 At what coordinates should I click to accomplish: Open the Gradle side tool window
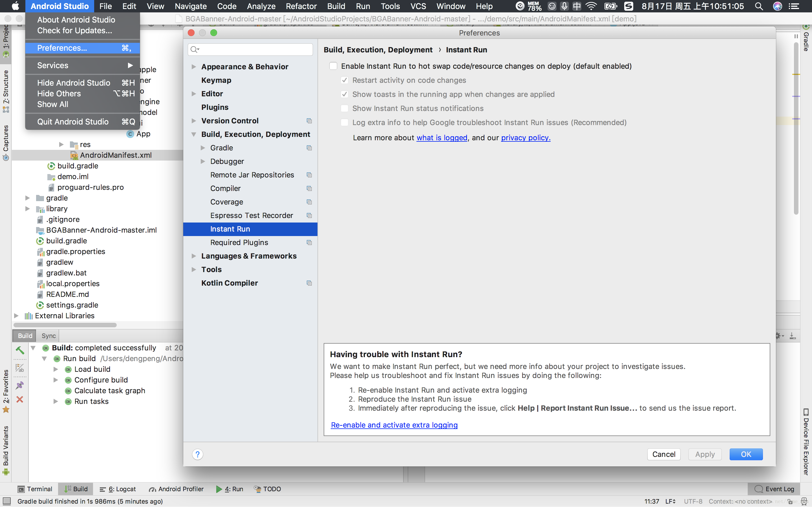(x=806, y=42)
